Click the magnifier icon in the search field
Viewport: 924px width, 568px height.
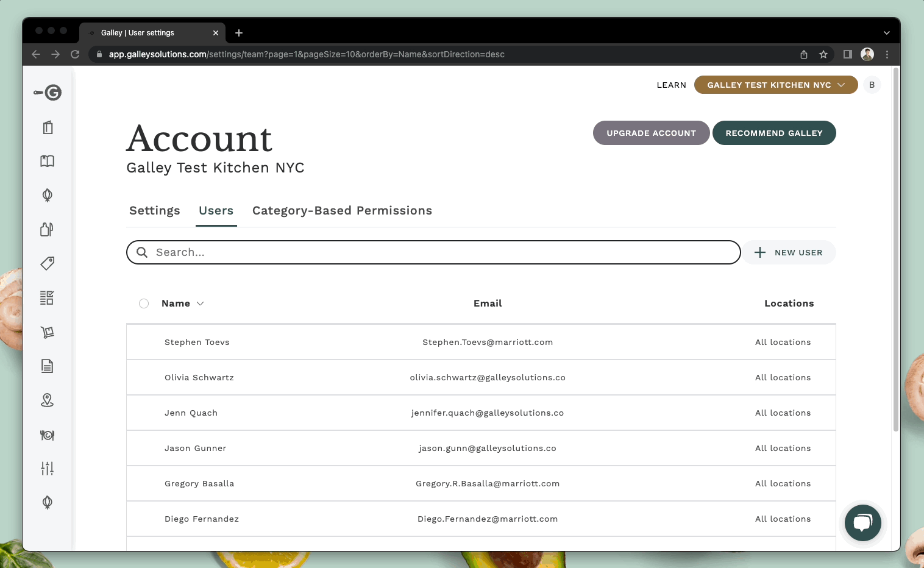pos(142,252)
